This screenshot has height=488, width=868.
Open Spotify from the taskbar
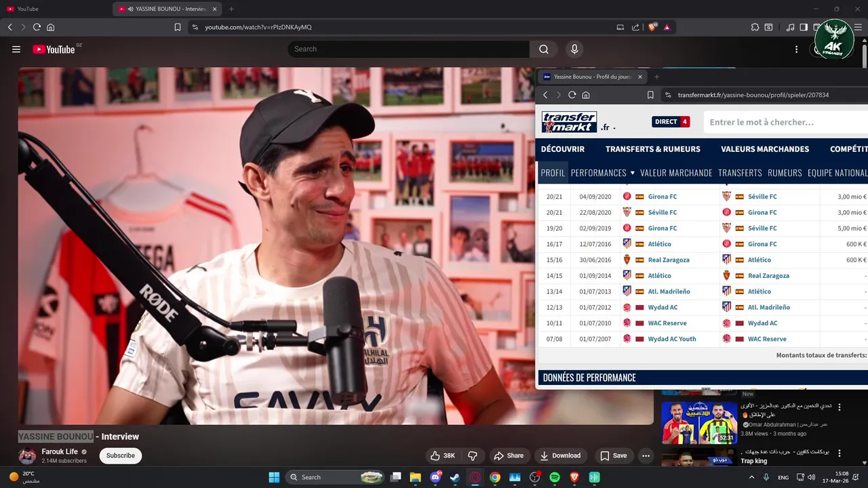[x=554, y=477]
